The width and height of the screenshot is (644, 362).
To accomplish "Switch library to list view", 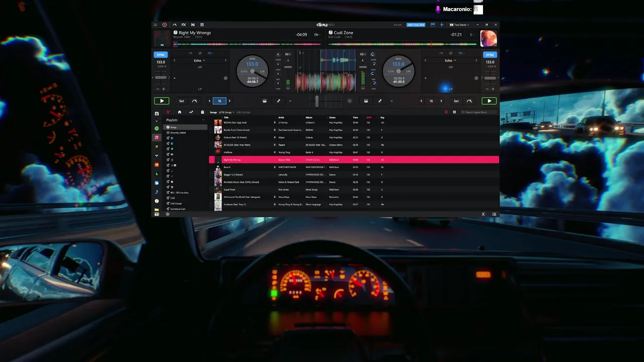I will coord(446,112).
